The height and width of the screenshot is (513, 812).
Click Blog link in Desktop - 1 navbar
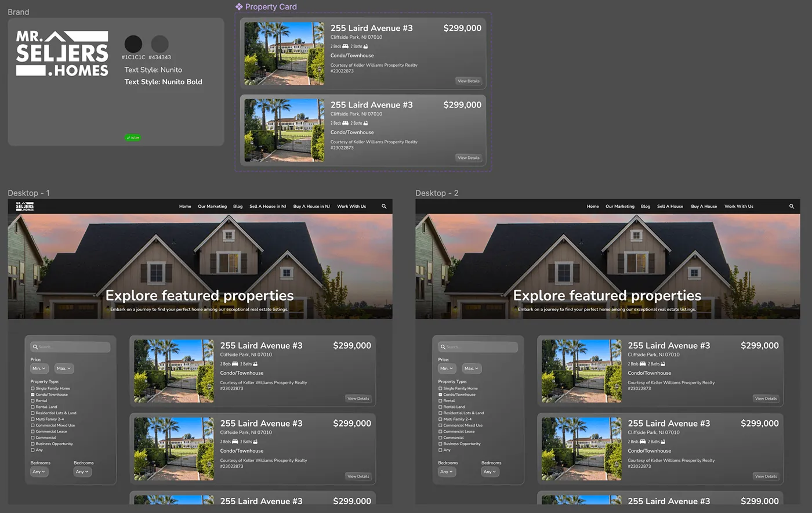click(238, 207)
